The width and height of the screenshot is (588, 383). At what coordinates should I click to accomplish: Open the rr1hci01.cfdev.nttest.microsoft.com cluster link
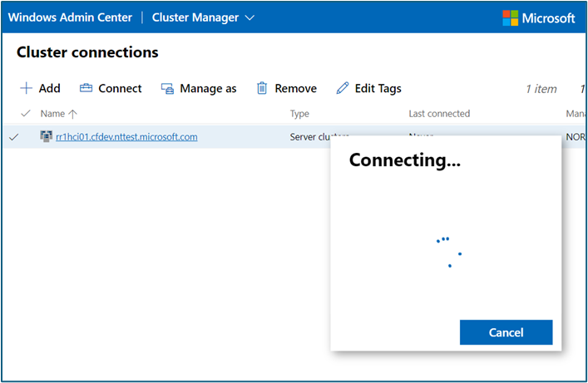point(126,137)
